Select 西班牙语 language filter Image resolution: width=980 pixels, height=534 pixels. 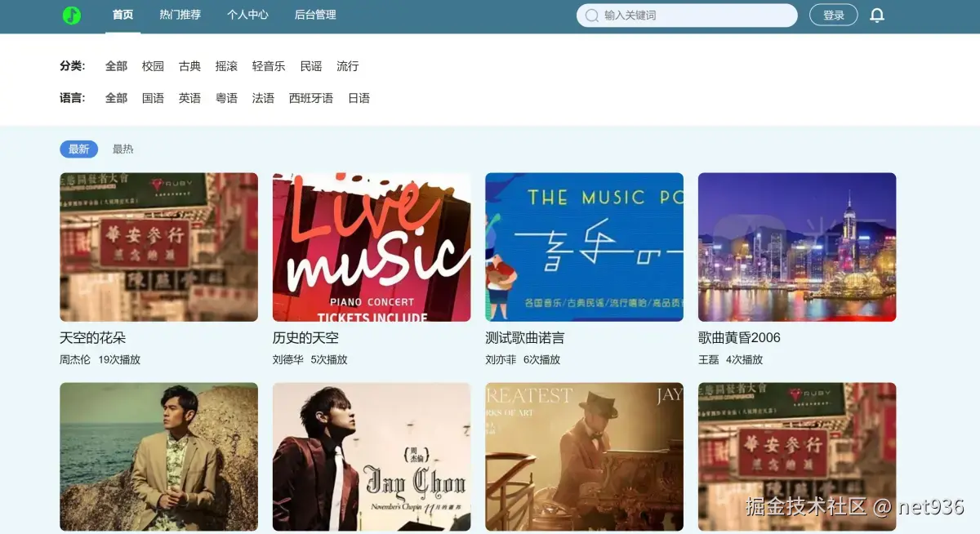311,98
